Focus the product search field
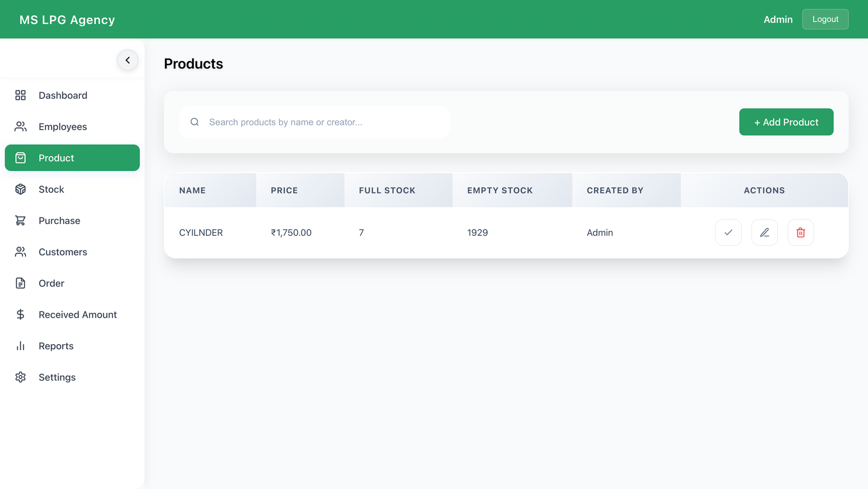 click(x=315, y=122)
